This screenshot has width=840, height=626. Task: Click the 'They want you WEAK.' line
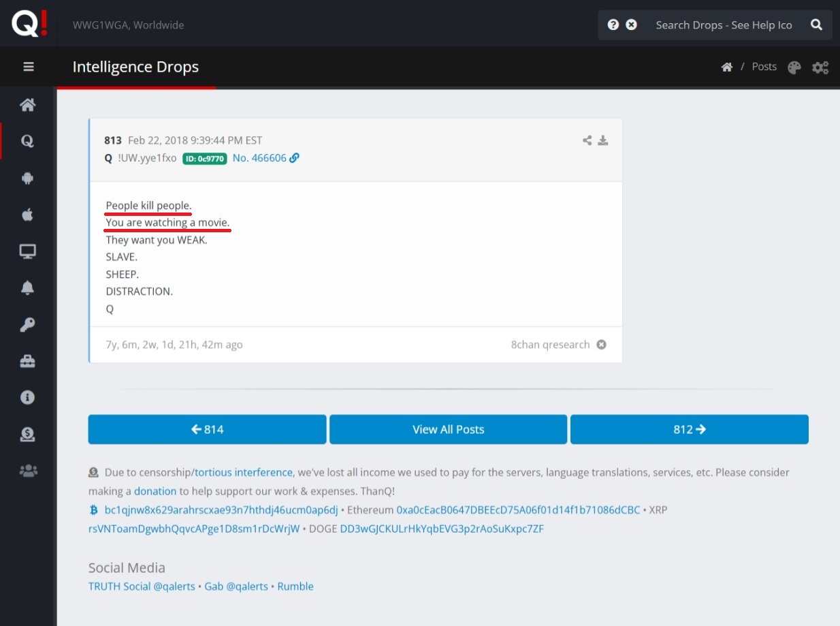tap(157, 240)
